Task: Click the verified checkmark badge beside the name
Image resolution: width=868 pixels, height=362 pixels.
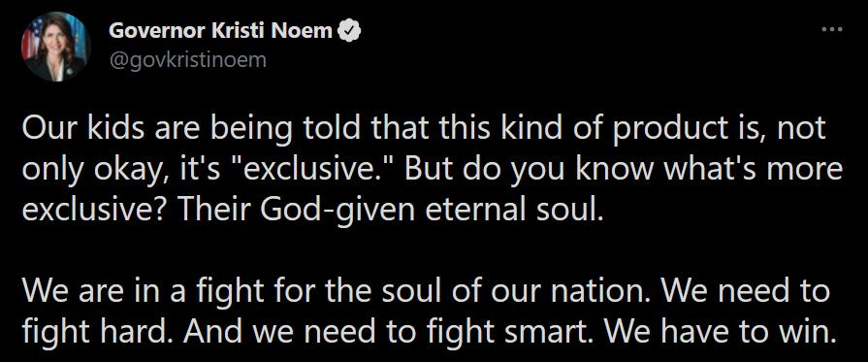Action: 349,31
